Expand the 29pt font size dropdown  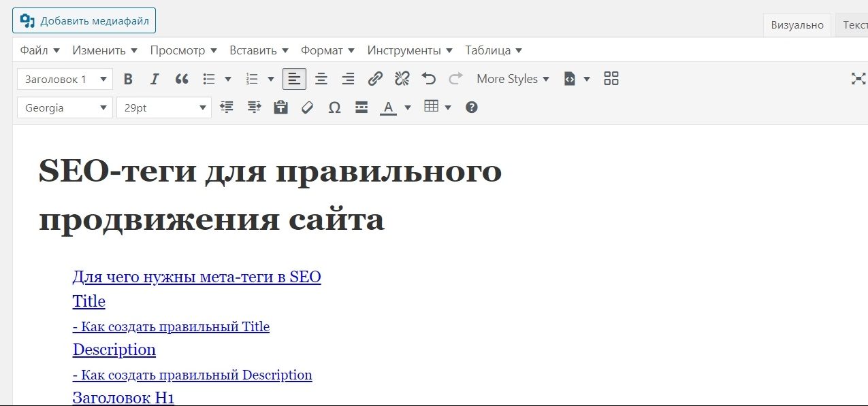164,107
